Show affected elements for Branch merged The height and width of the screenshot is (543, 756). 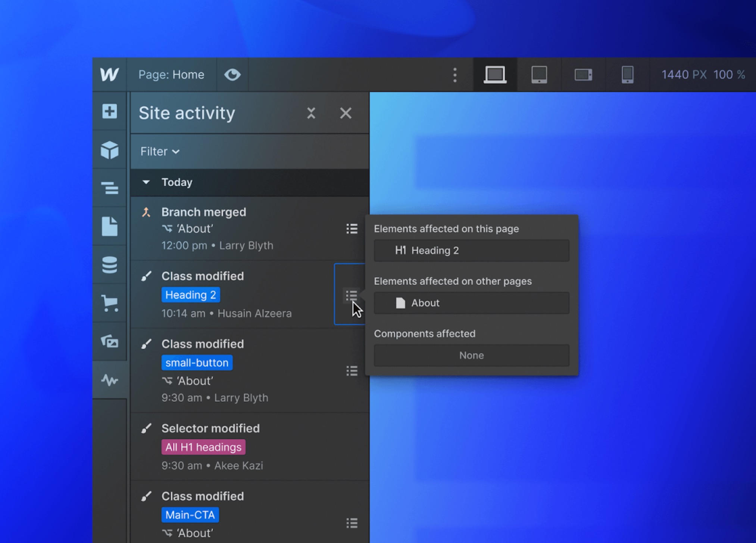pos(352,229)
